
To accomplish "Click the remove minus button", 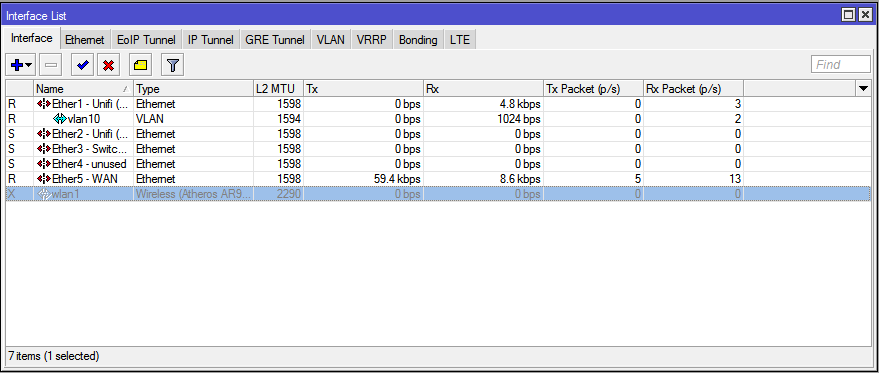I will [x=51, y=65].
